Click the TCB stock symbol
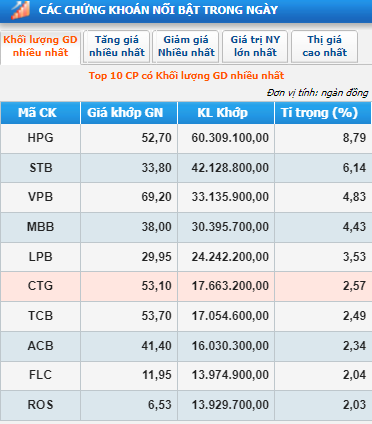 point(40,316)
